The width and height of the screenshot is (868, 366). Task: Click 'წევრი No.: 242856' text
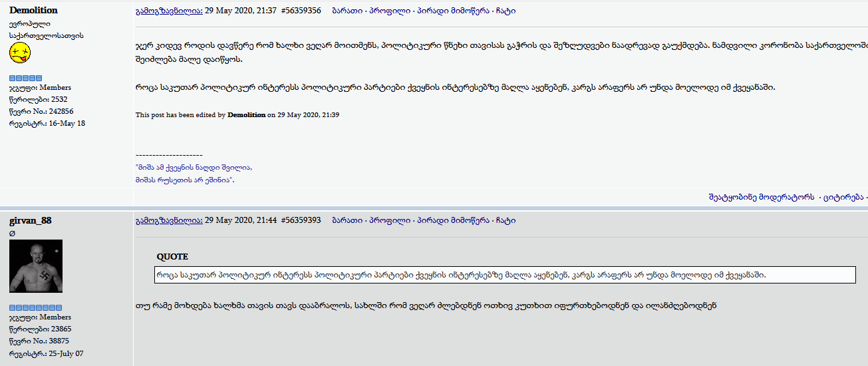(41, 111)
